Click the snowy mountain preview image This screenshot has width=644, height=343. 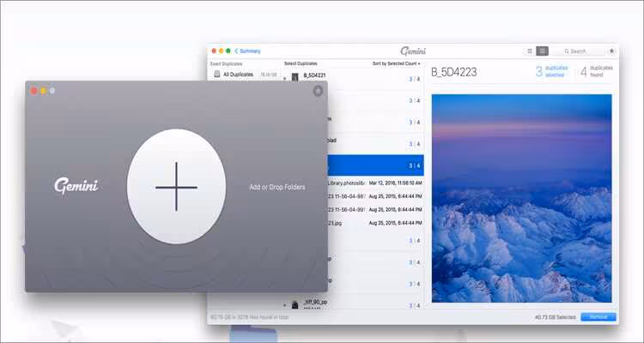(x=521, y=199)
